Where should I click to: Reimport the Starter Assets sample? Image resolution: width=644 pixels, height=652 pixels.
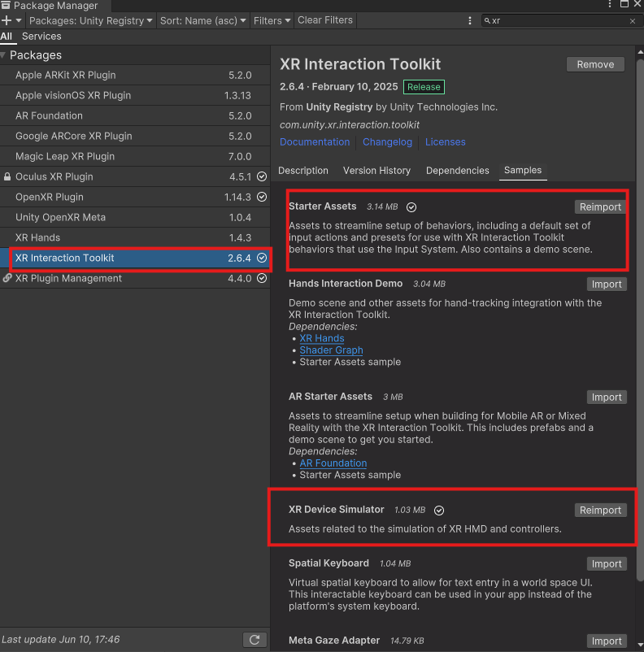click(x=600, y=207)
